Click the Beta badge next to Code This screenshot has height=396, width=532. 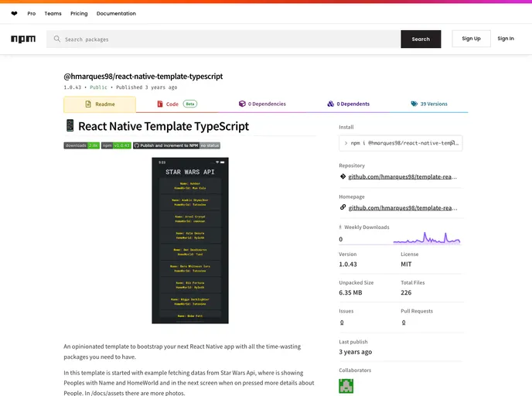190,104
